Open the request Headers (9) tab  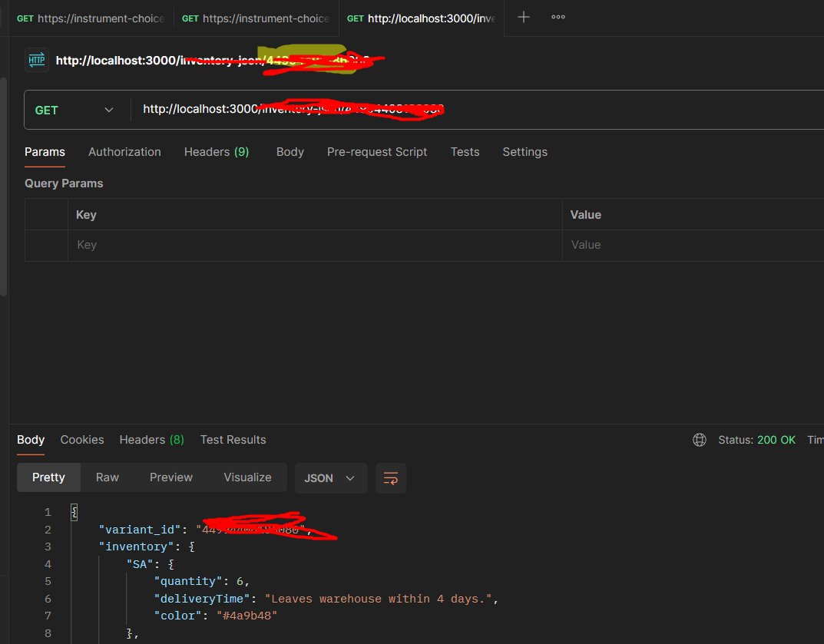pos(217,152)
